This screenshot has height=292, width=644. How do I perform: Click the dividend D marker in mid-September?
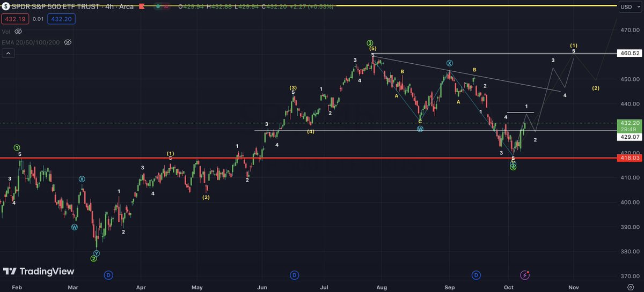476,275
